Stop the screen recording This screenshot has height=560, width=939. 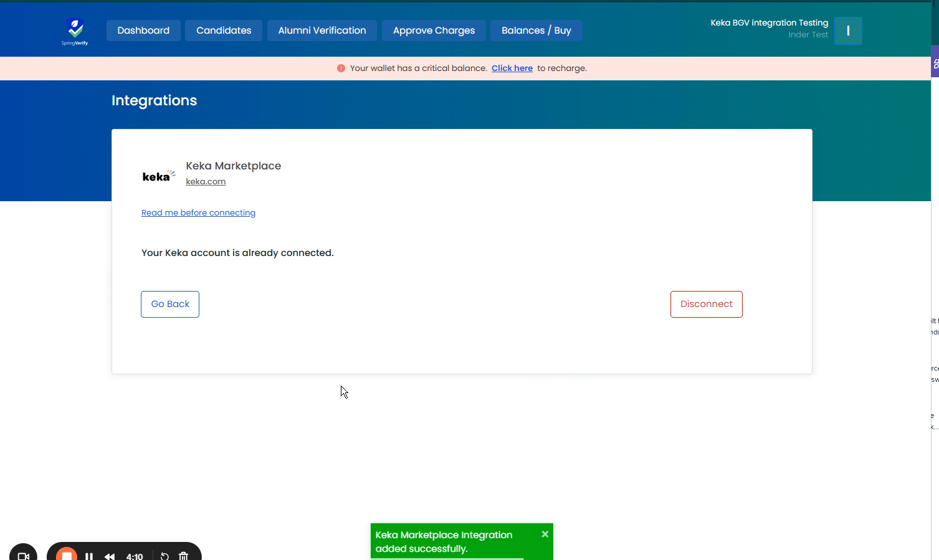tap(67, 554)
